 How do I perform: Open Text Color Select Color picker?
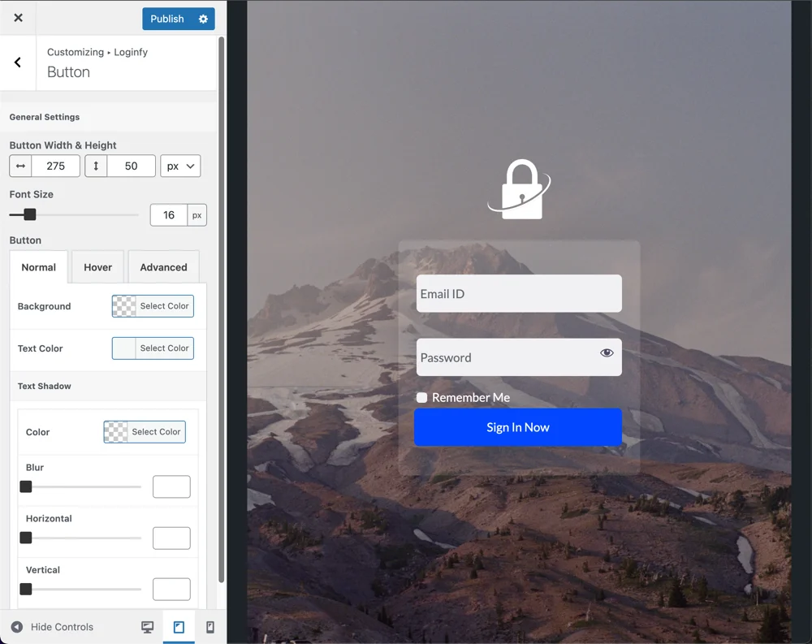tap(153, 348)
